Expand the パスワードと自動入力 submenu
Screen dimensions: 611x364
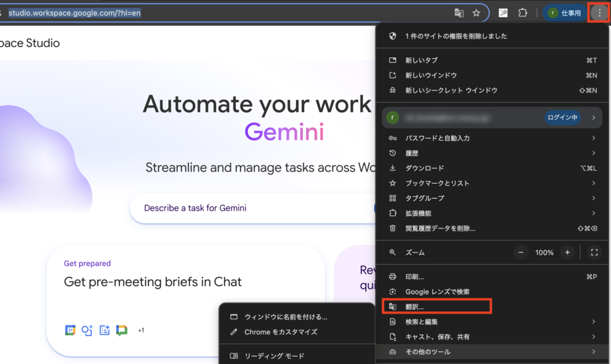point(437,138)
